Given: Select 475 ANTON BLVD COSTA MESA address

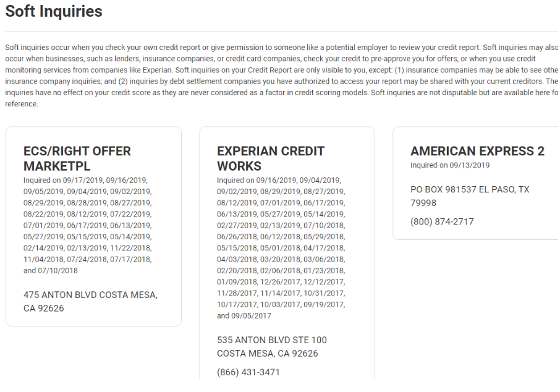Looking at the screenshot, I should pyautogui.click(x=91, y=302).
